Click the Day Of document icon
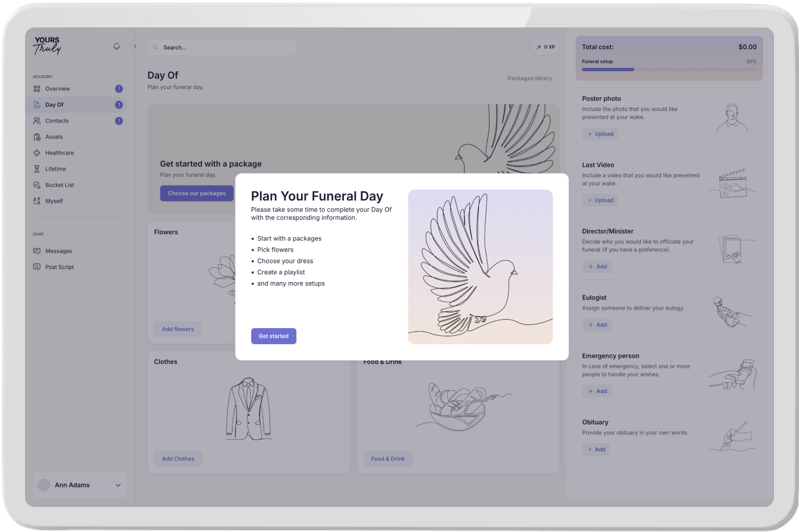 [x=37, y=105]
